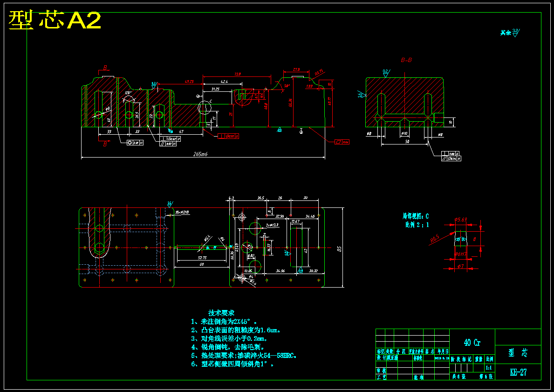Screen dimensions: 554x392
Task: Select the "R3.75" radius annotation
Action: [x=319, y=73]
